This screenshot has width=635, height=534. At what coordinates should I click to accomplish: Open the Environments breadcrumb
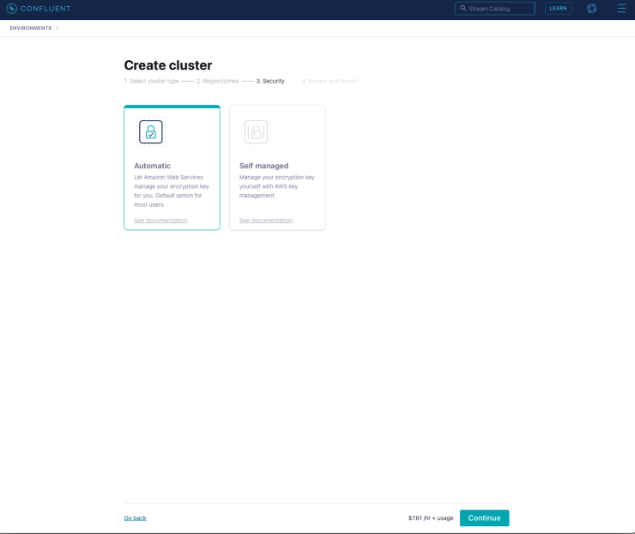point(31,28)
